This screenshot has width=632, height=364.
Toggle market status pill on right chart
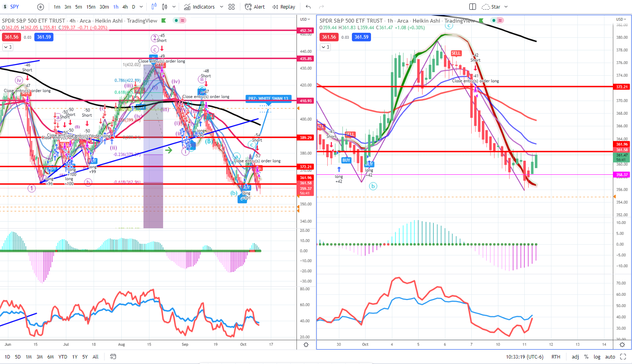pos(497,21)
